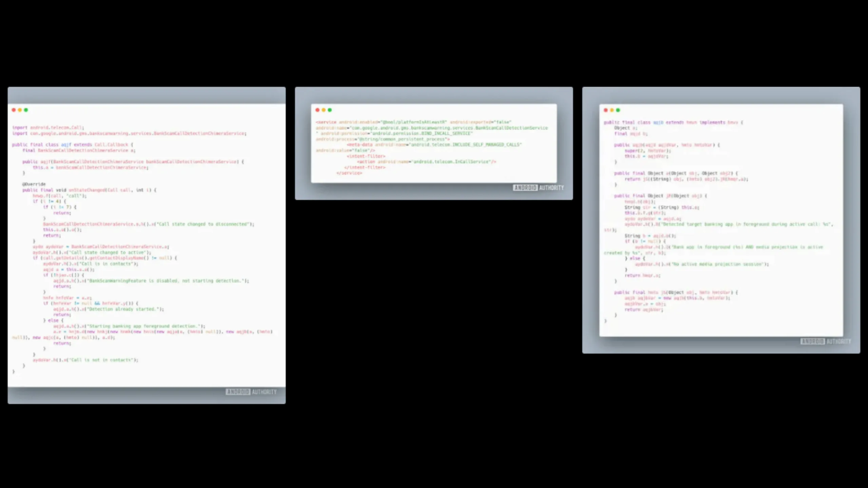This screenshot has width=868, height=488.
Task: Open the aqjb class code image
Action: click(x=721, y=220)
